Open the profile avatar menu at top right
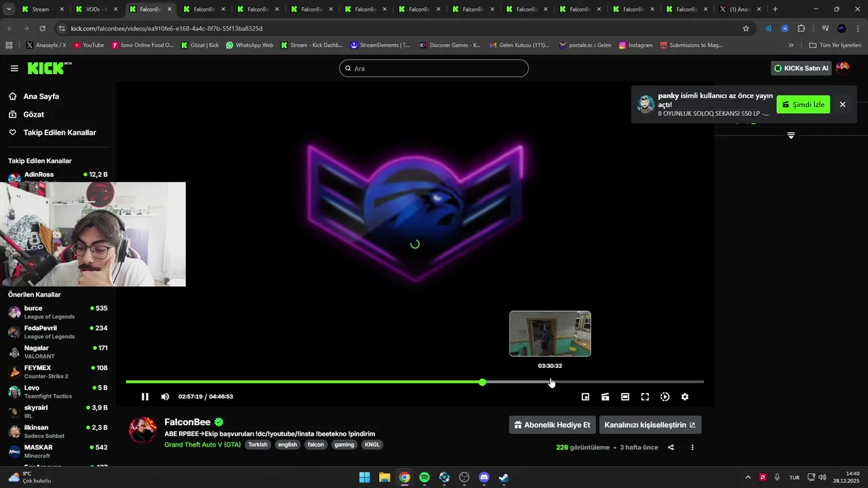The width and height of the screenshot is (868, 488). click(x=843, y=68)
